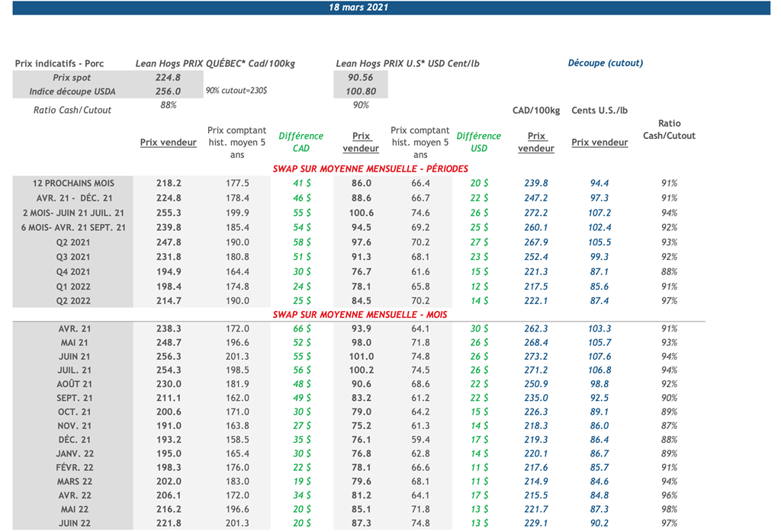
Task: Click the SWAP SUR MOYENNE MENSUELLE - PÉRIODES heading
Action: [x=370, y=168]
